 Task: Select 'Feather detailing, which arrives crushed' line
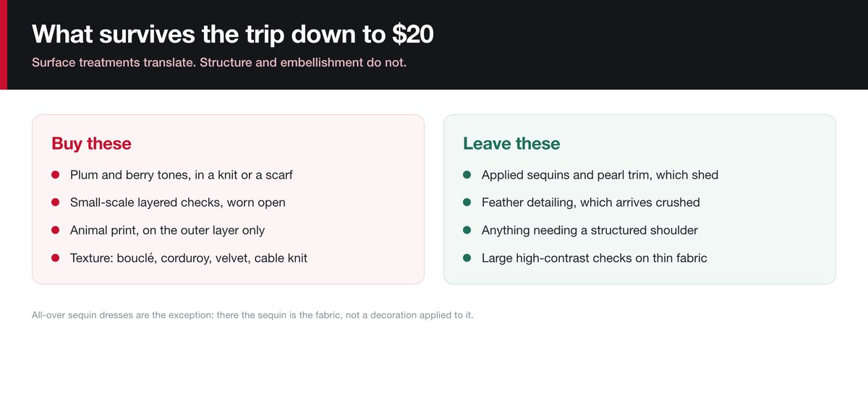(591, 202)
